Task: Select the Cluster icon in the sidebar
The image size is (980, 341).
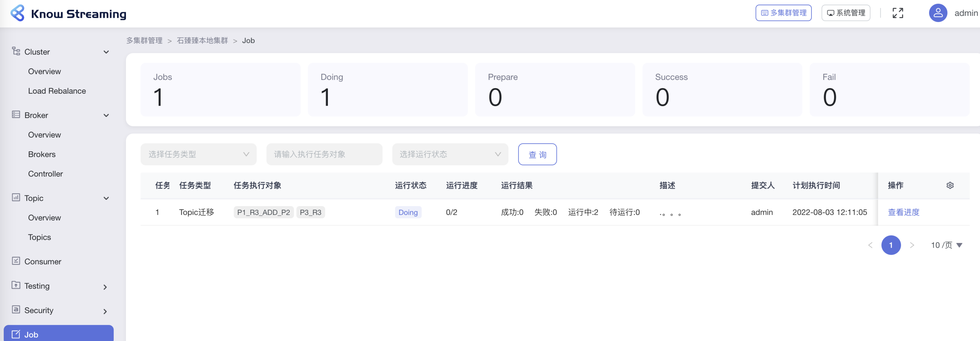Action: pyautogui.click(x=16, y=52)
